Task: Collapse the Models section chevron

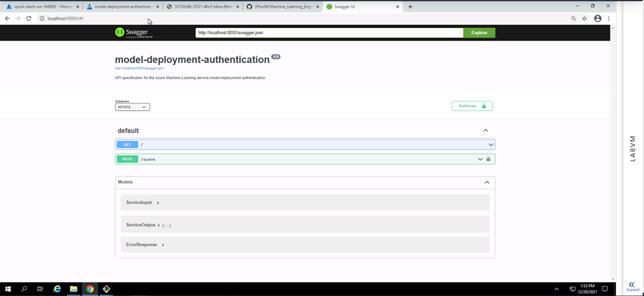Action: pyautogui.click(x=486, y=182)
